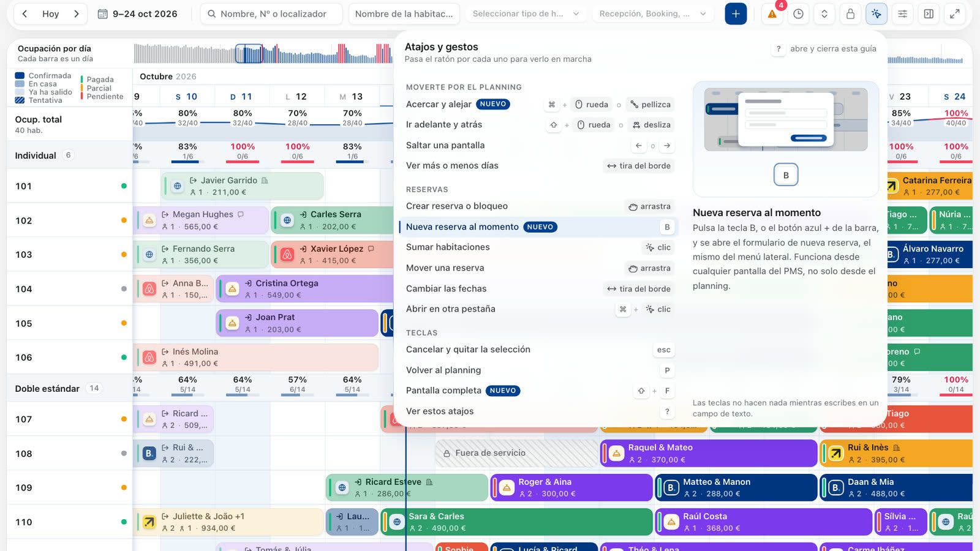Click the globe channel icon on Javier Garrido's reservation
The height and width of the screenshot is (551, 980).
(x=178, y=186)
